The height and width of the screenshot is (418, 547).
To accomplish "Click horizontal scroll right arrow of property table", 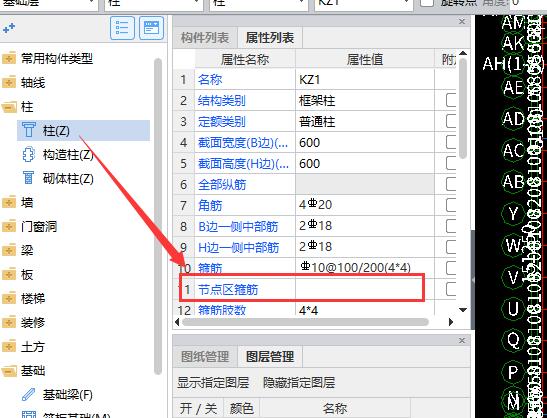I will click(451, 322).
